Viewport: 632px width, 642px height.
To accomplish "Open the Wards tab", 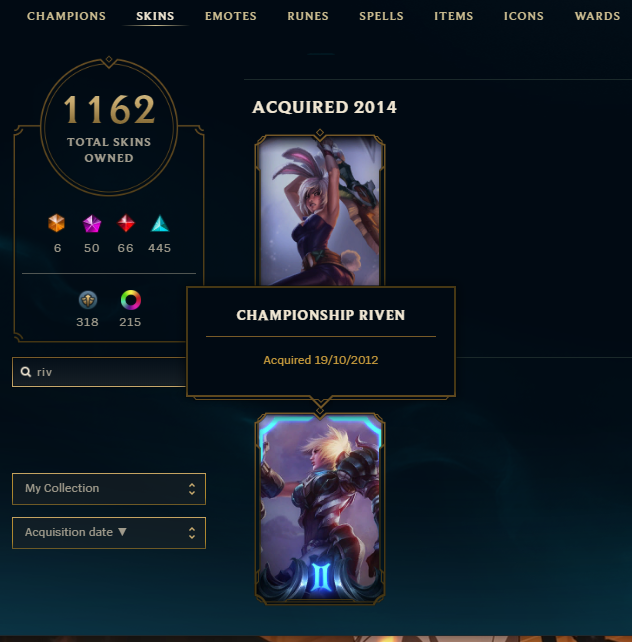I will (x=597, y=16).
